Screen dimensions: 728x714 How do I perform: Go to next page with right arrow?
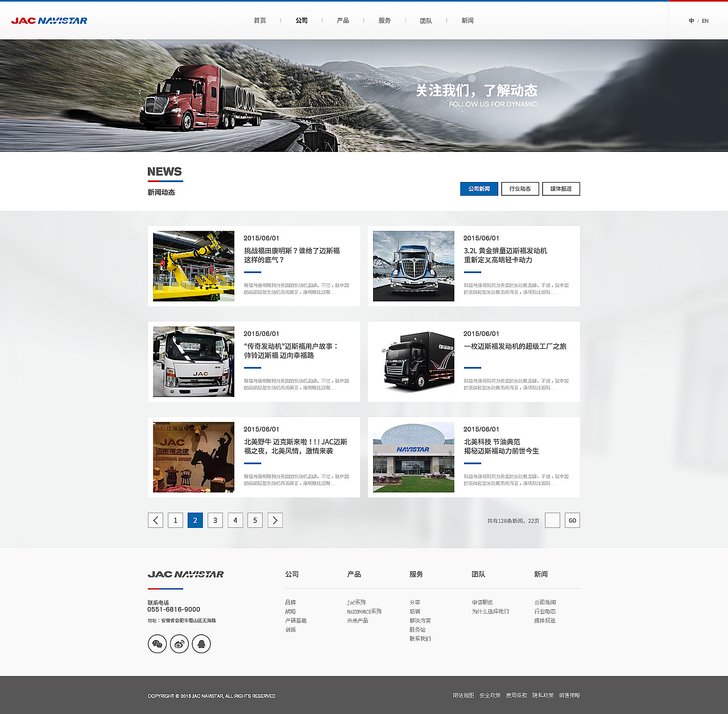click(x=275, y=521)
